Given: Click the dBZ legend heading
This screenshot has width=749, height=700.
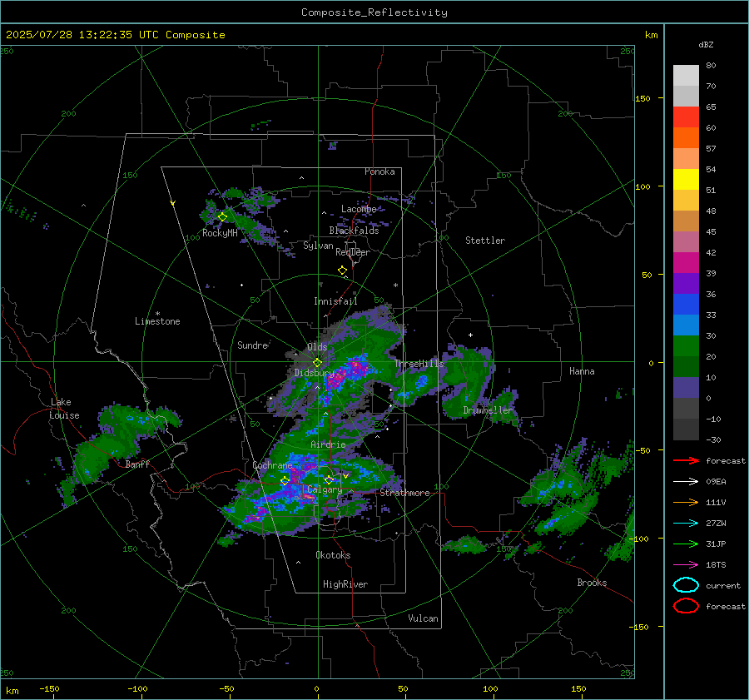Looking at the screenshot, I should pyautogui.click(x=706, y=45).
